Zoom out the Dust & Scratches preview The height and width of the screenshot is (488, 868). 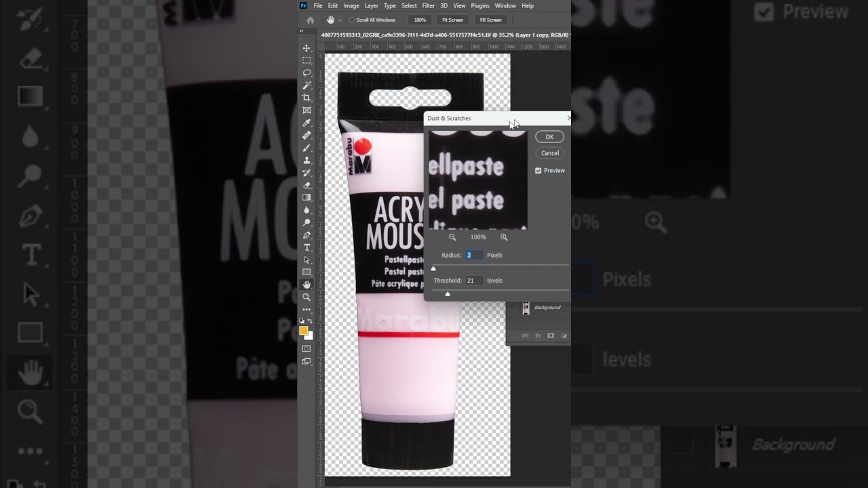click(452, 237)
